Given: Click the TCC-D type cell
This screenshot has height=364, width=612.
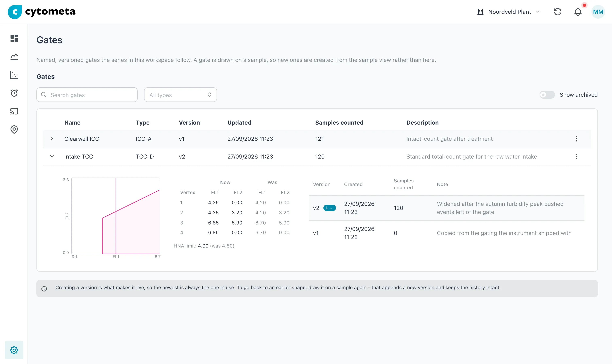Looking at the screenshot, I should tap(145, 157).
